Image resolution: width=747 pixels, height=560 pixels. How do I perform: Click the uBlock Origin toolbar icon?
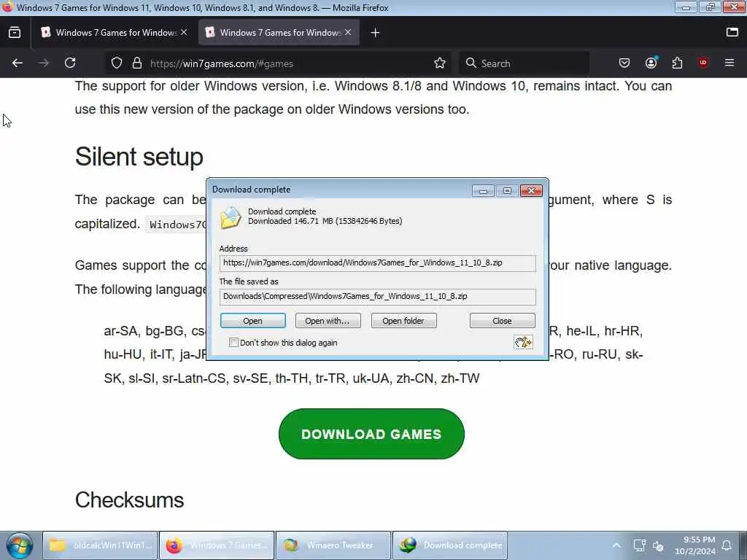(703, 63)
